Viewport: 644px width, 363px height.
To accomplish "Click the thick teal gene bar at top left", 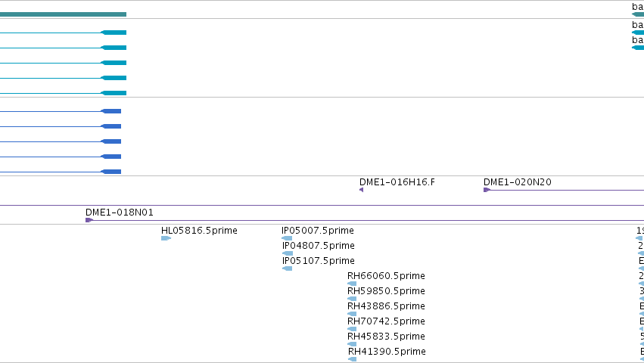I will click(x=64, y=14).
